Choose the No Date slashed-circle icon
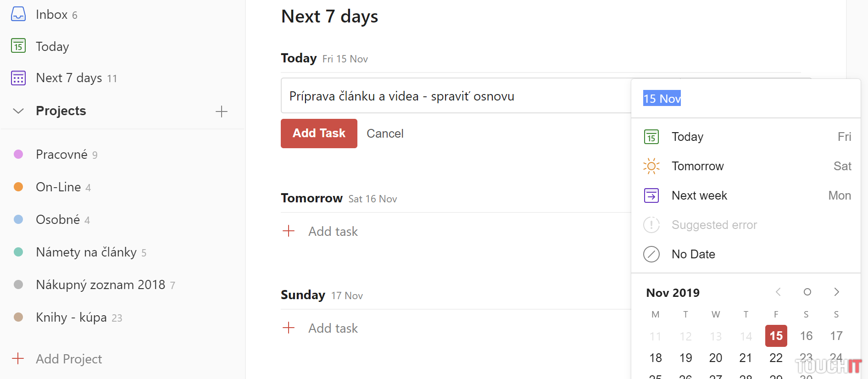The height and width of the screenshot is (379, 868). (651, 254)
